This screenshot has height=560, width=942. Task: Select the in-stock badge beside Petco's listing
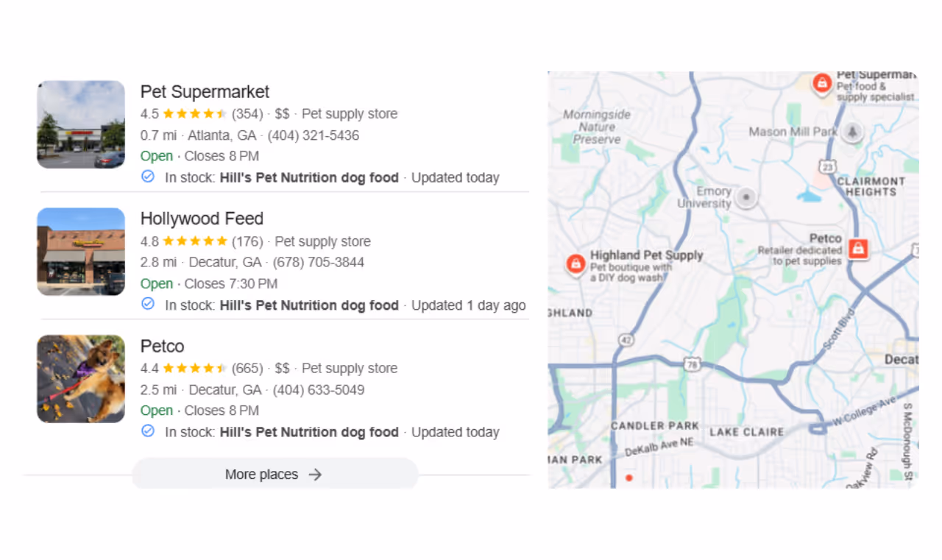coord(147,431)
